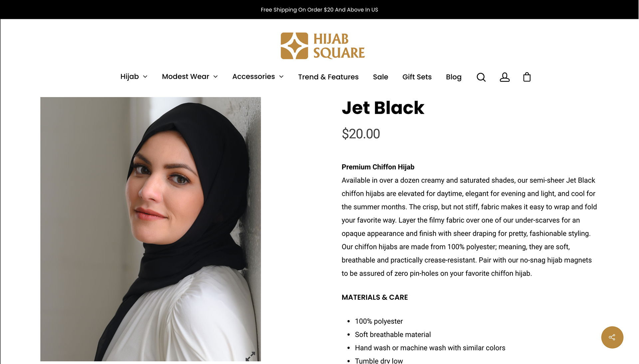This screenshot has width=639, height=364.
Task: Expand the Modest Wear chevron arrow
Action: click(x=215, y=77)
